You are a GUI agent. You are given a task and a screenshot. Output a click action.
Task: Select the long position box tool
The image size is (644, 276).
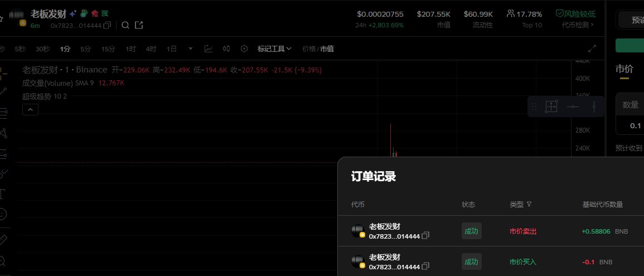[551, 106]
